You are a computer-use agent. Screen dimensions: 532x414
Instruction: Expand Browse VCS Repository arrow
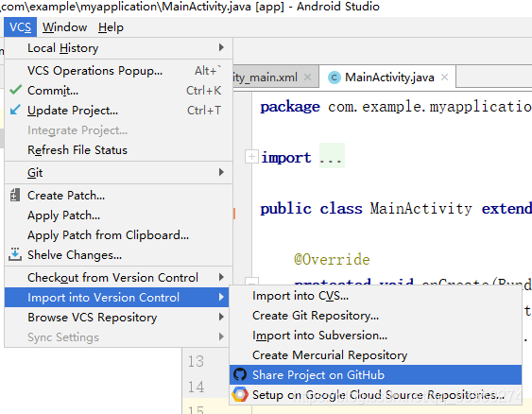(x=221, y=317)
